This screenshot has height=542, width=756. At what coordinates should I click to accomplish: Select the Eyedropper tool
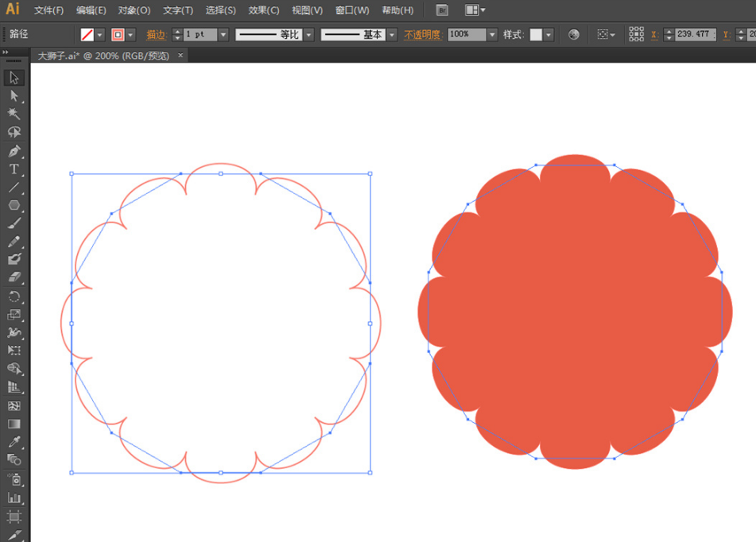(x=14, y=442)
